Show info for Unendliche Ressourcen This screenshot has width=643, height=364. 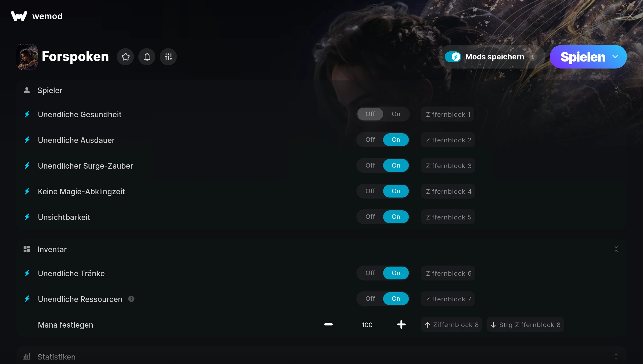pos(131,299)
